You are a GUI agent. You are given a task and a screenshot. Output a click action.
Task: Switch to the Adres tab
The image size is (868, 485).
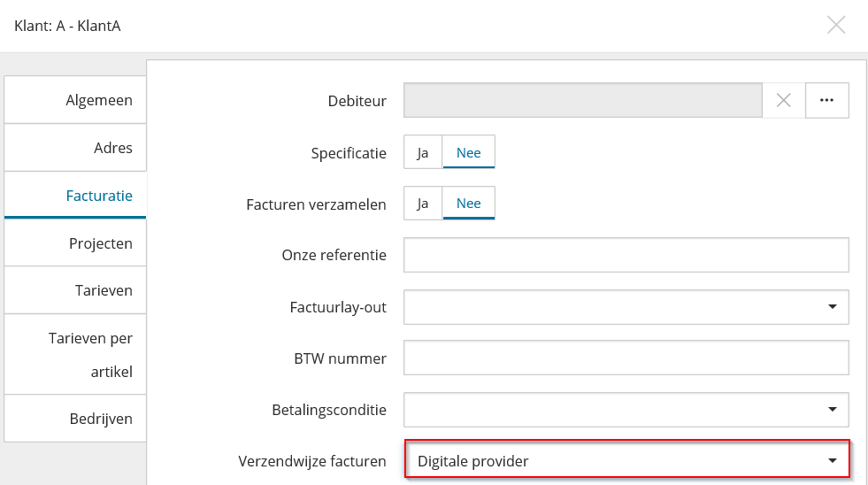click(75, 147)
